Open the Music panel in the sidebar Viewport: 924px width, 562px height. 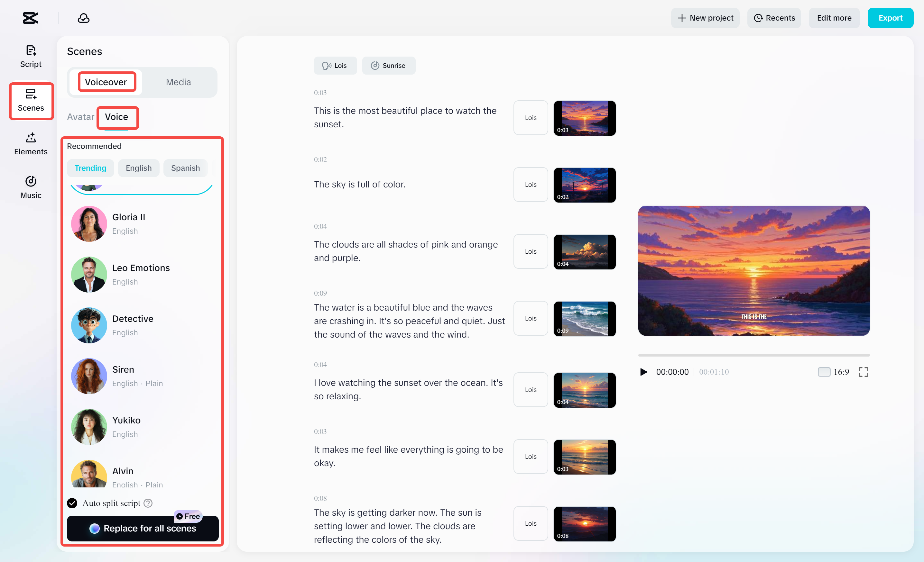point(30,187)
